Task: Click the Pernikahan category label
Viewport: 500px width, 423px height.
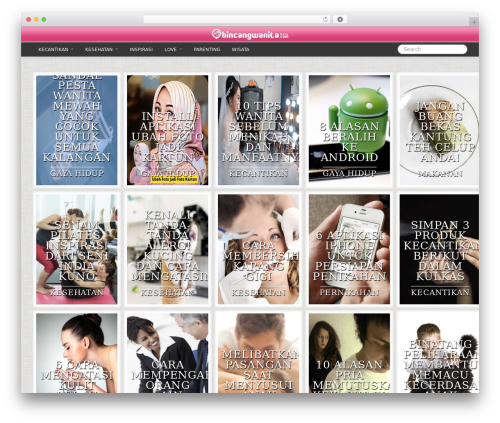Action: click(349, 292)
